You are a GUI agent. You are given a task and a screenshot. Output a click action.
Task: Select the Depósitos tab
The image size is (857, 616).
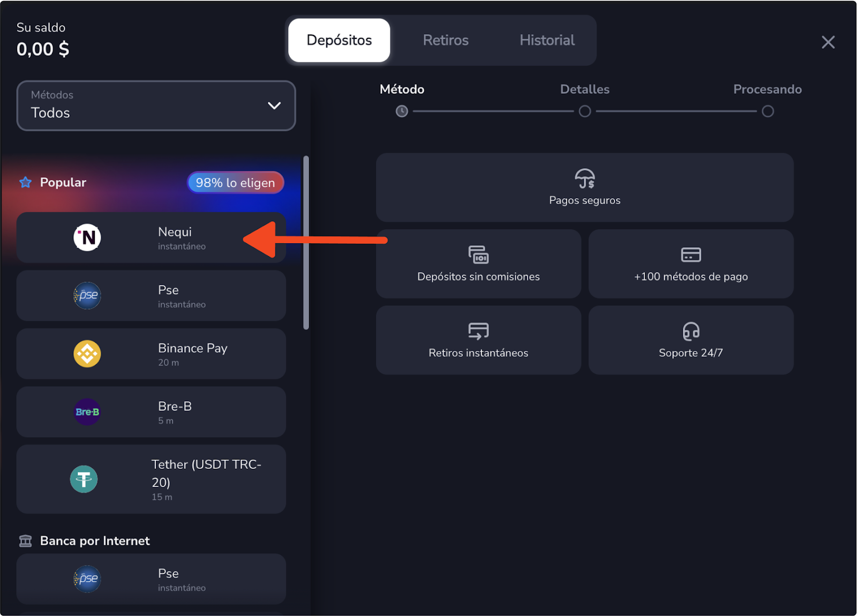(339, 41)
